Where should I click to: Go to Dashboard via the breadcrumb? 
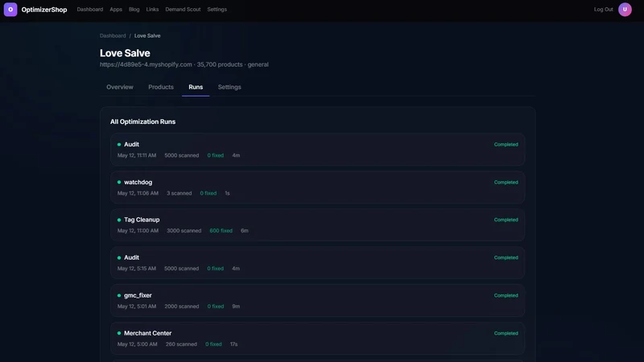point(113,35)
